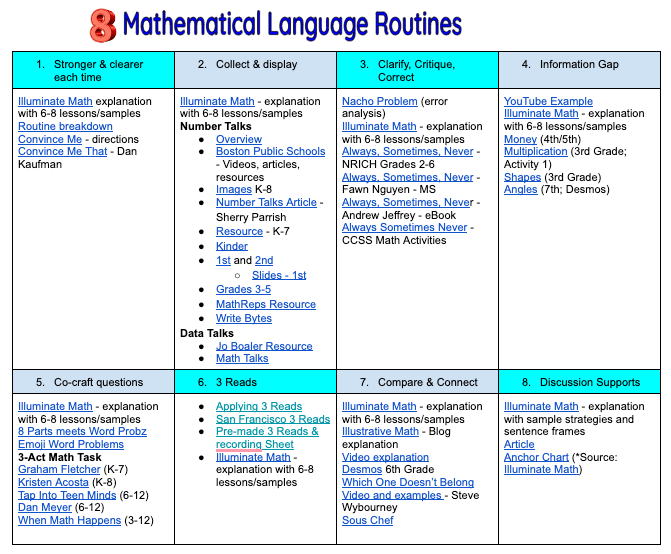Screen dimensions: 671x554
Task: Open the Angles Desmos link
Action: pos(520,190)
